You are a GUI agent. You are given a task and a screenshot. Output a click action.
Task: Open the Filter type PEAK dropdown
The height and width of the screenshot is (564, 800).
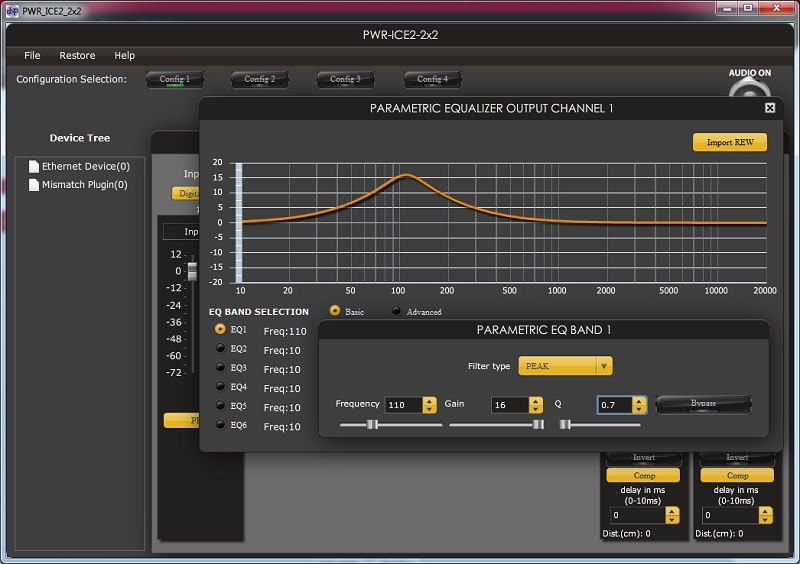(565, 366)
